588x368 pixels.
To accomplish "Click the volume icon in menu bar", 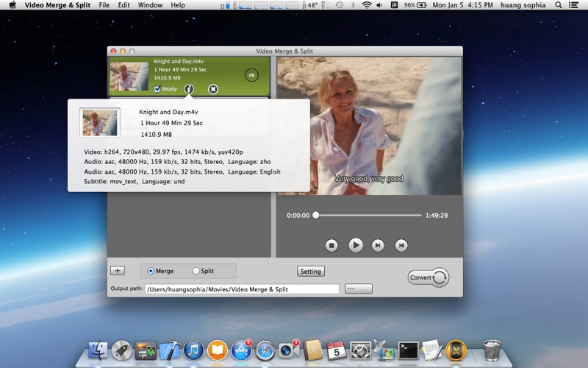I will pos(379,5).
